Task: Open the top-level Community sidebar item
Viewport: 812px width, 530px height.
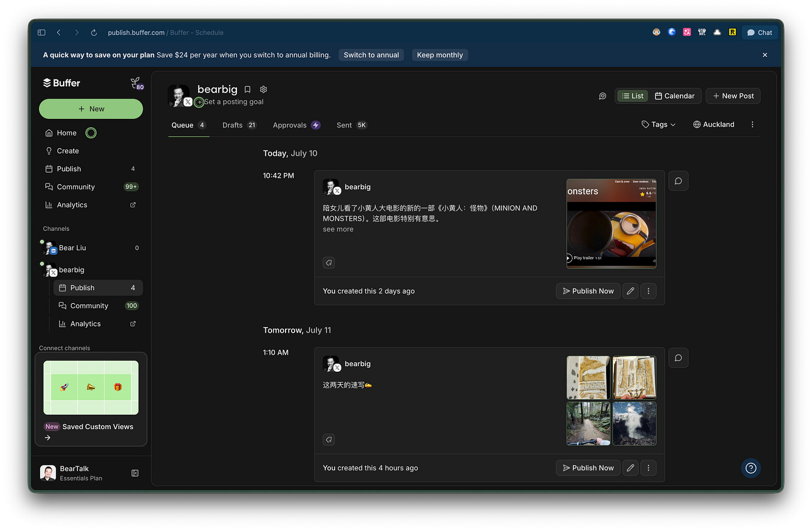Action: [x=91, y=187]
